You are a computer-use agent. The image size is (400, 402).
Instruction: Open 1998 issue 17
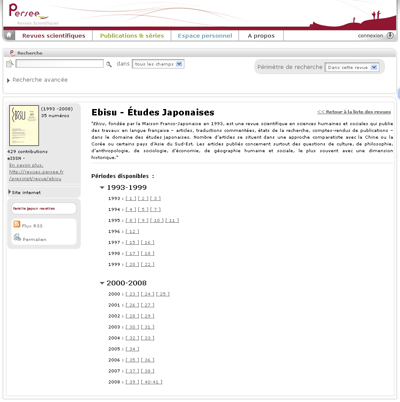point(132,254)
